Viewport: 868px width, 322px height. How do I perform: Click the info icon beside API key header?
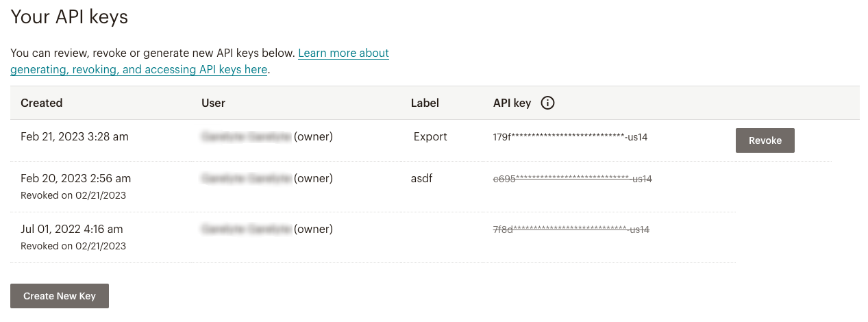[x=547, y=103]
